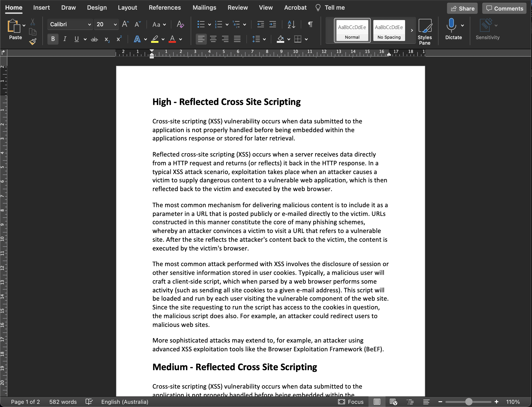Image resolution: width=532 pixels, height=407 pixels.
Task: Enter Focus mode from status bar
Action: 351,402
